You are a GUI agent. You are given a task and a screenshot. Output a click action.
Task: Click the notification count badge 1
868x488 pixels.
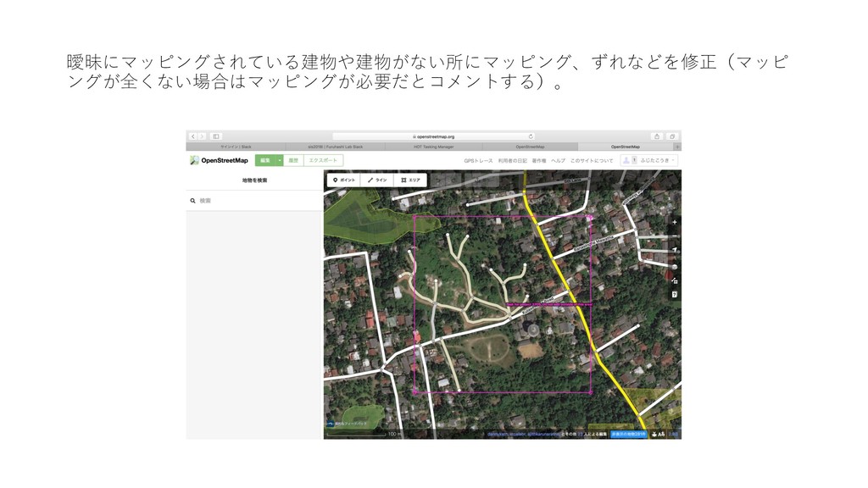634,160
